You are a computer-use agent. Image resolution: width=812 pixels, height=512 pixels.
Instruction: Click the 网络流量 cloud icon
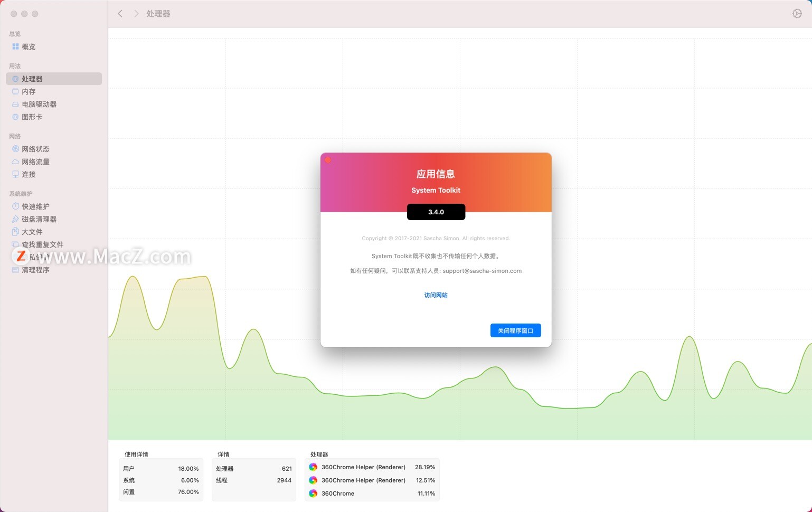(15, 162)
